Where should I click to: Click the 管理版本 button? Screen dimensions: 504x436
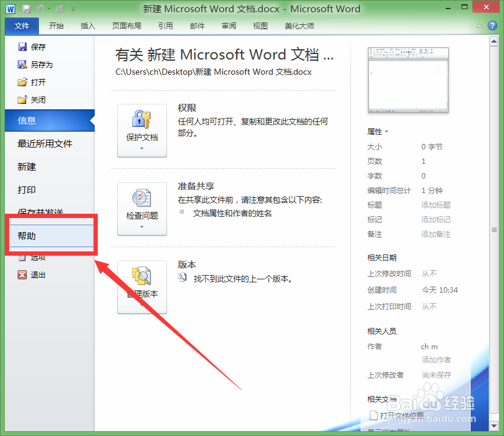click(142, 287)
